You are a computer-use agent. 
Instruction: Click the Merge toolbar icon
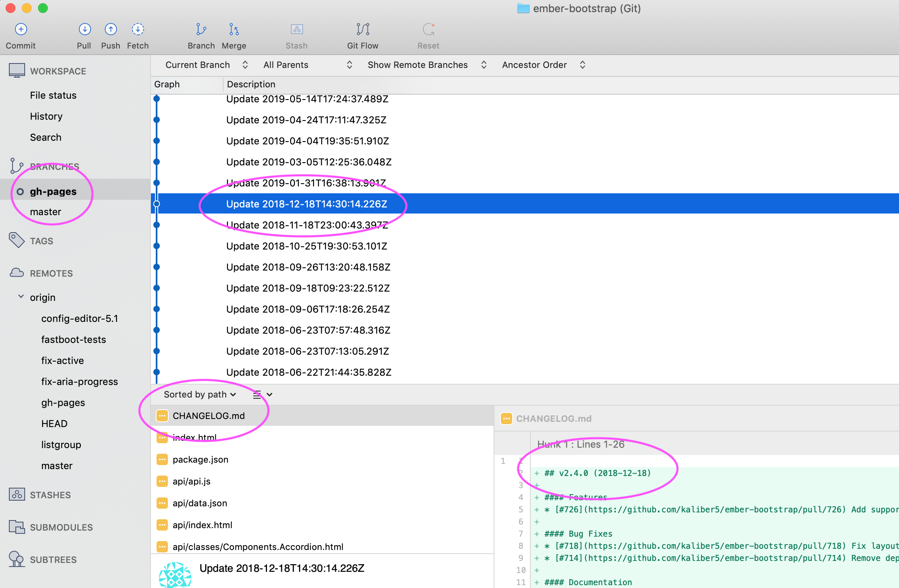[x=234, y=30]
